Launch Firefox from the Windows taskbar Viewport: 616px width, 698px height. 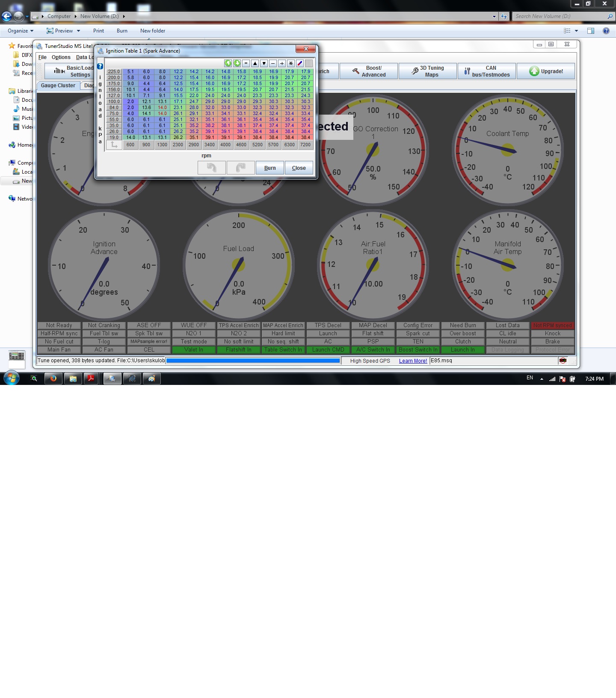53,379
